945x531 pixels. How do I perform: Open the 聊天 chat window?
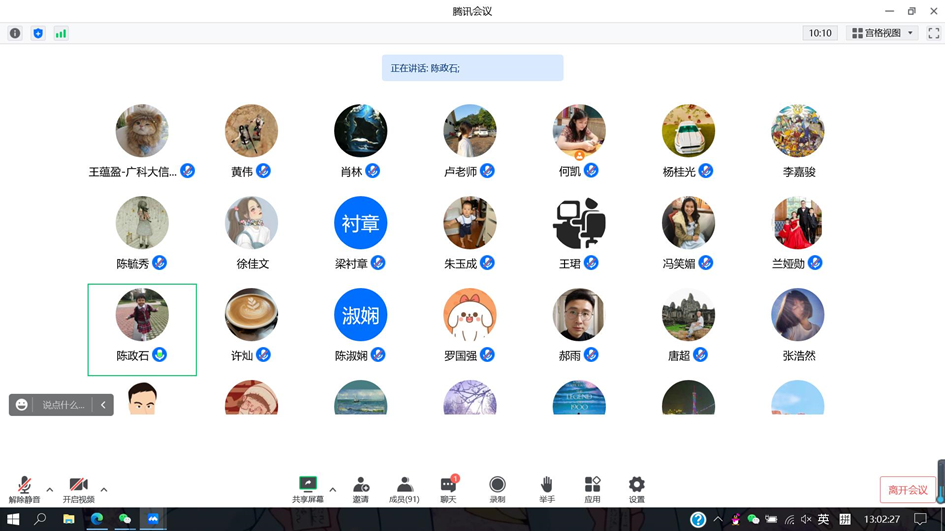point(448,488)
